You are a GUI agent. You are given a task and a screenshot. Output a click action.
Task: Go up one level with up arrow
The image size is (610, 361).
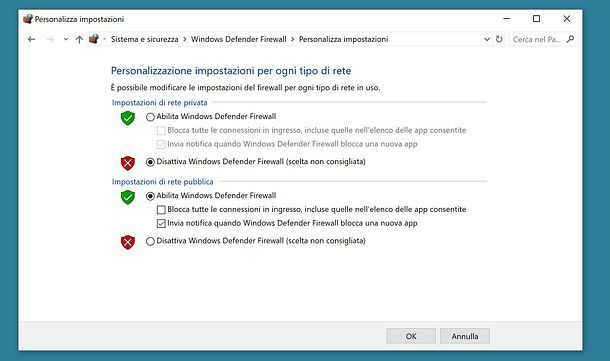point(79,39)
